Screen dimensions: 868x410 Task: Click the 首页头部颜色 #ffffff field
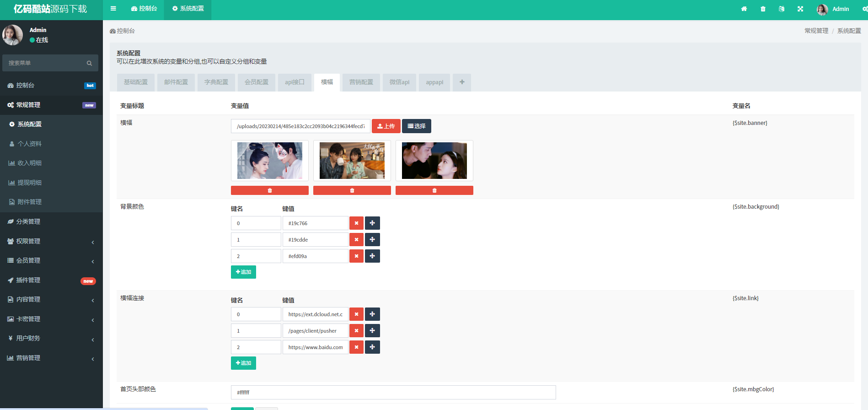(x=393, y=393)
